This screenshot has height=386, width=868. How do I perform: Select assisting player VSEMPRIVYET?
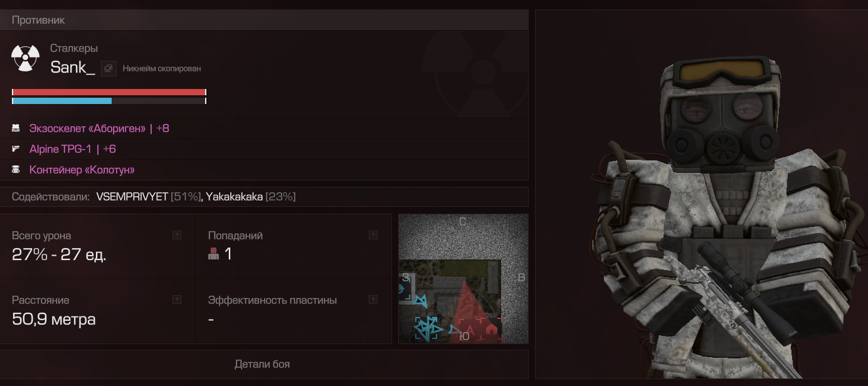(132, 197)
